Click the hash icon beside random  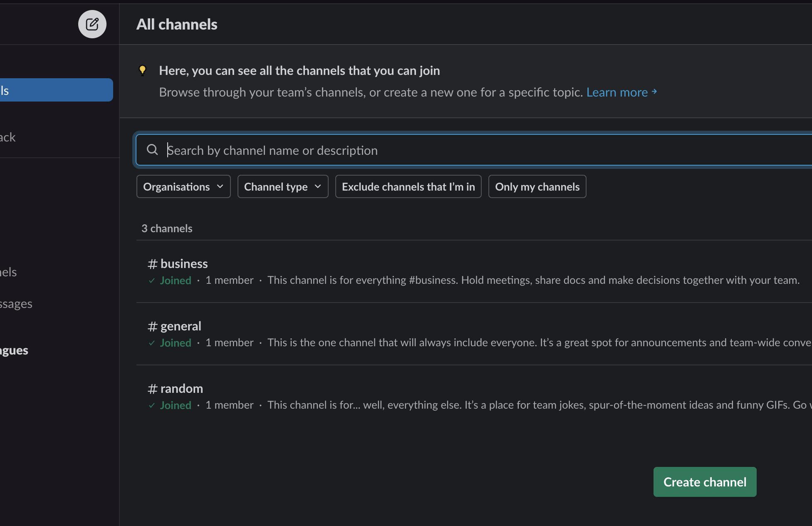pyautogui.click(x=152, y=389)
